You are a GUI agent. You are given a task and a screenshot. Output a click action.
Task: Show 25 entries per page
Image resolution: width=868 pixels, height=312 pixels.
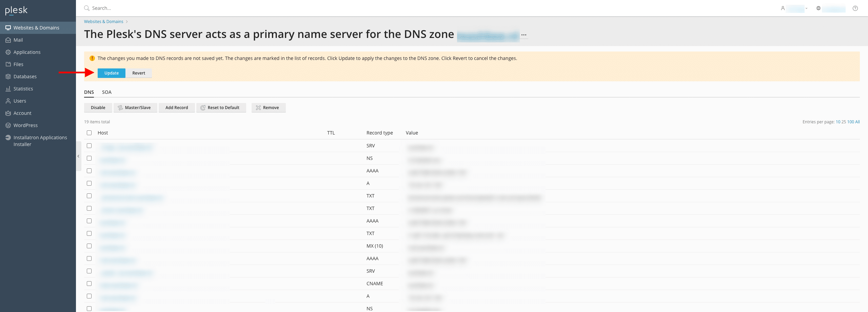tap(844, 122)
